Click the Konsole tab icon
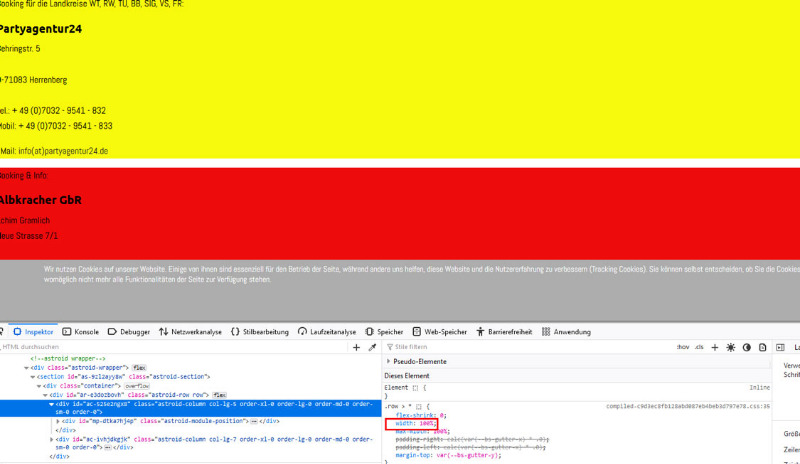 tap(67, 332)
